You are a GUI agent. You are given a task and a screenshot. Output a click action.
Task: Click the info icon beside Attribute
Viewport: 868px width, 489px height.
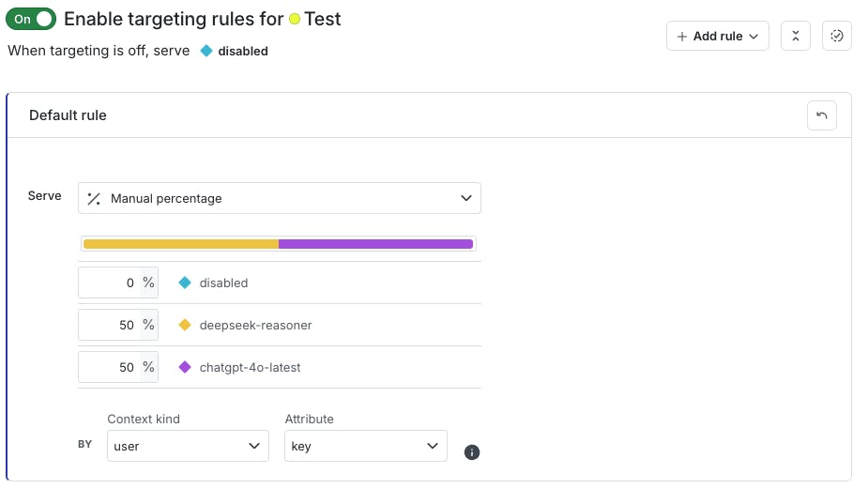point(472,452)
